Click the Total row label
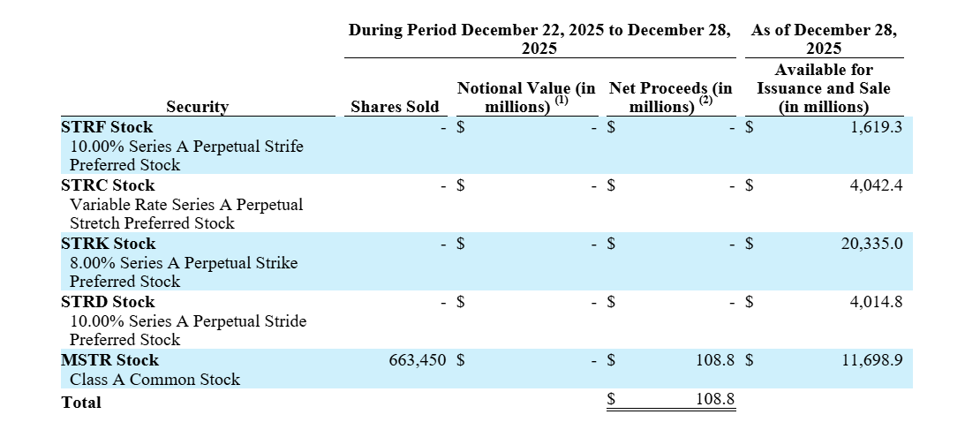 pos(81,403)
